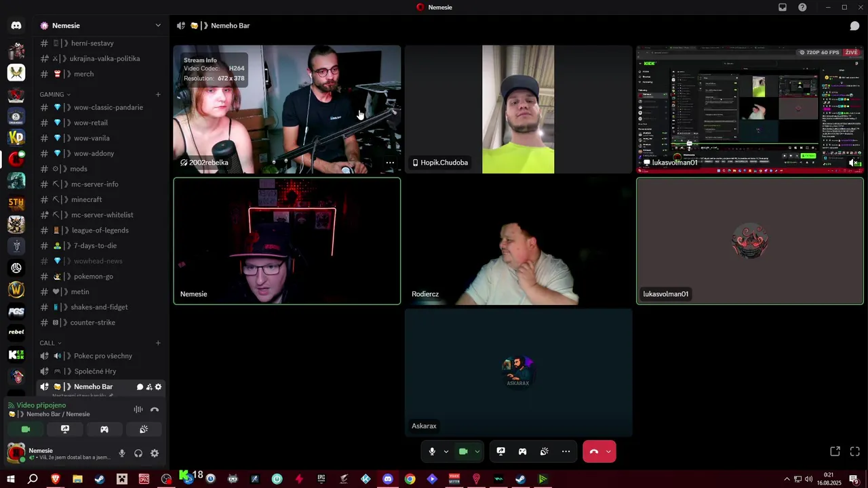The width and height of the screenshot is (868, 488).
Task: Open Steam from taskbar
Action: (x=100, y=479)
